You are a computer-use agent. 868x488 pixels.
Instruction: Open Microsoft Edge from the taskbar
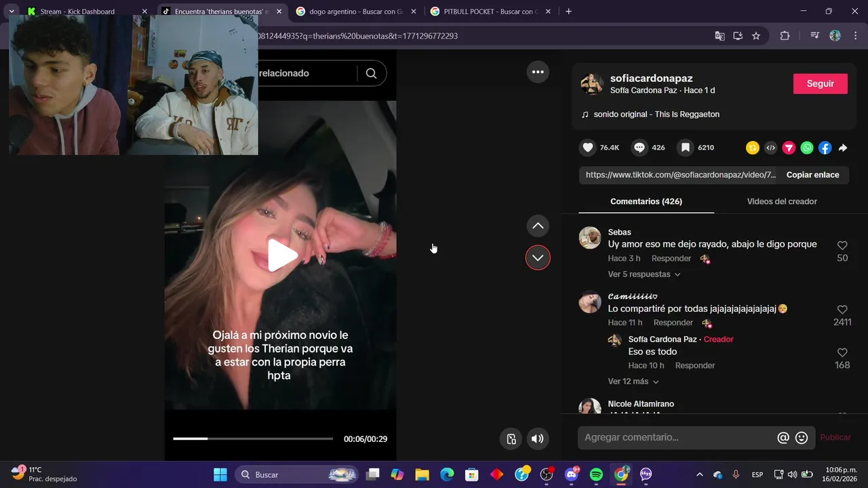tap(447, 474)
